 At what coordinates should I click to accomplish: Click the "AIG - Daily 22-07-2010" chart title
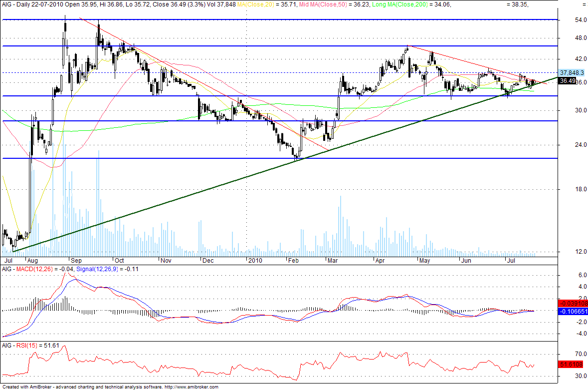pos(32,4)
